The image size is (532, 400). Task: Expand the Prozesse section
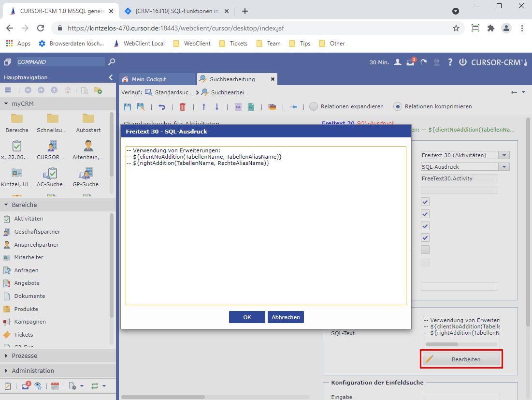25,356
